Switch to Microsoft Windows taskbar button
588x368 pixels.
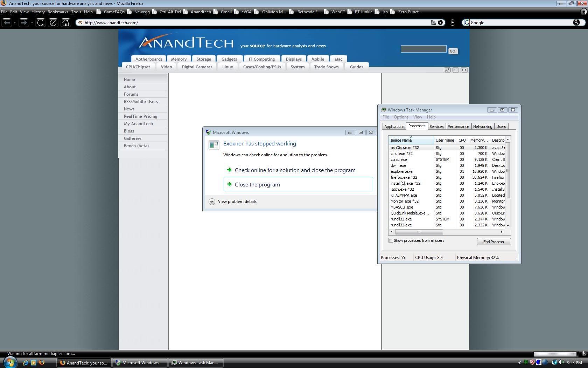140,363
